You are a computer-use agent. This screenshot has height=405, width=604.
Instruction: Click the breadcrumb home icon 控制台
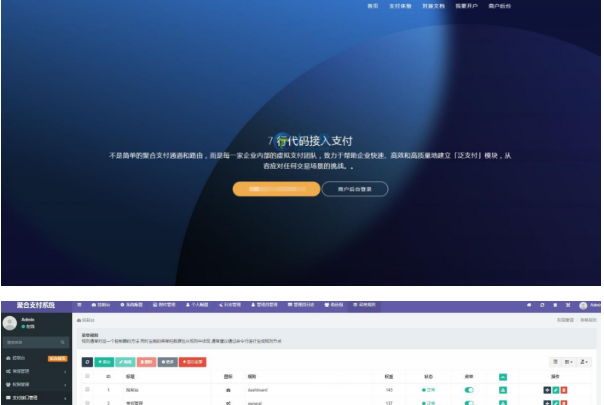point(86,320)
